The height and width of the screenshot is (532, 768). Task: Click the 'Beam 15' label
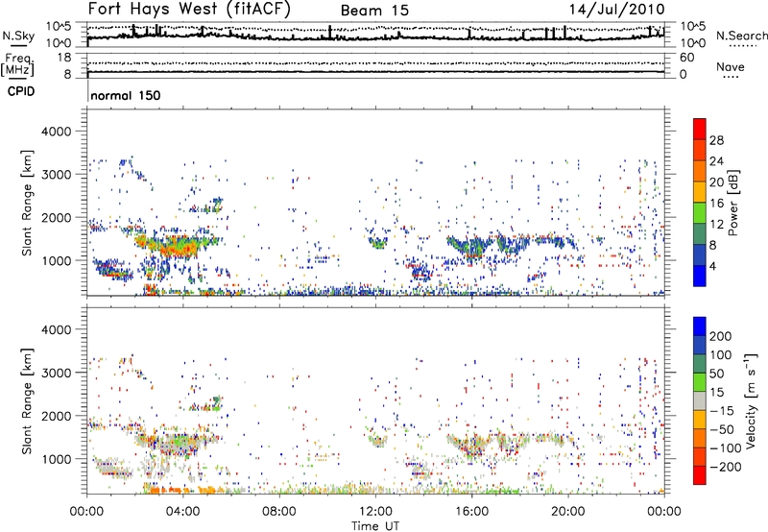coord(374,11)
